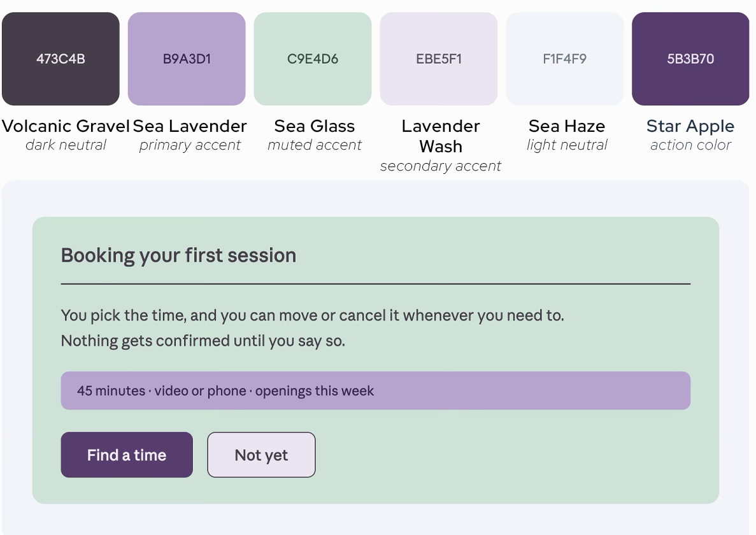
Task: Select the Sea Lavender B9A3D1 swatch
Action: [x=187, y=59]
